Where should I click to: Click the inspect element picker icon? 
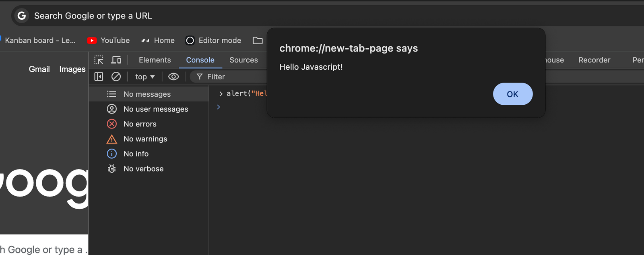point(99,60)
